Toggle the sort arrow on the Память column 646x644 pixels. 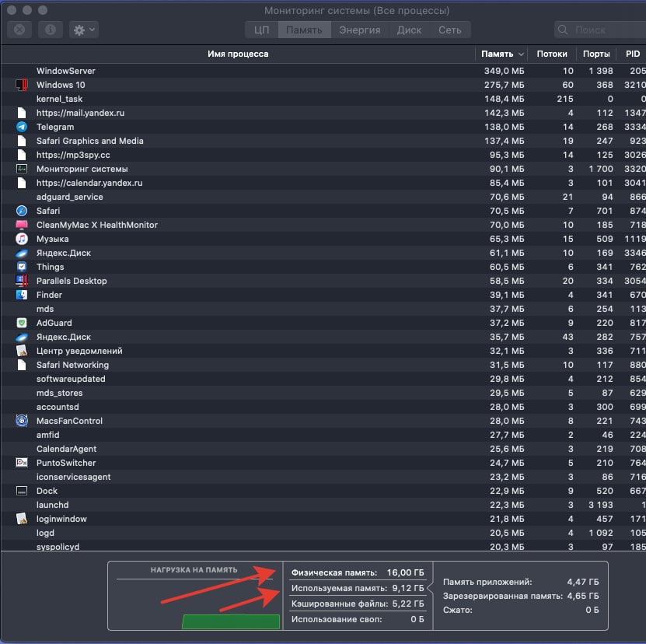521,54
